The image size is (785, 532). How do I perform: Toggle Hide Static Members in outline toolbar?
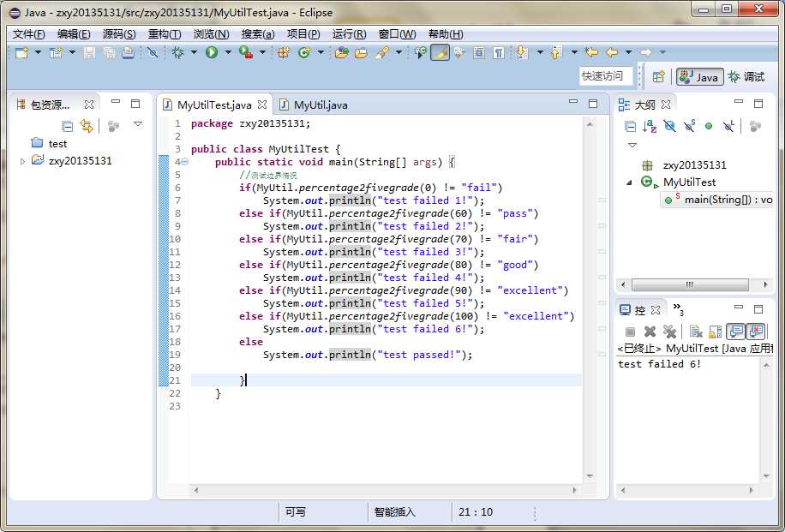click(689, 126)
